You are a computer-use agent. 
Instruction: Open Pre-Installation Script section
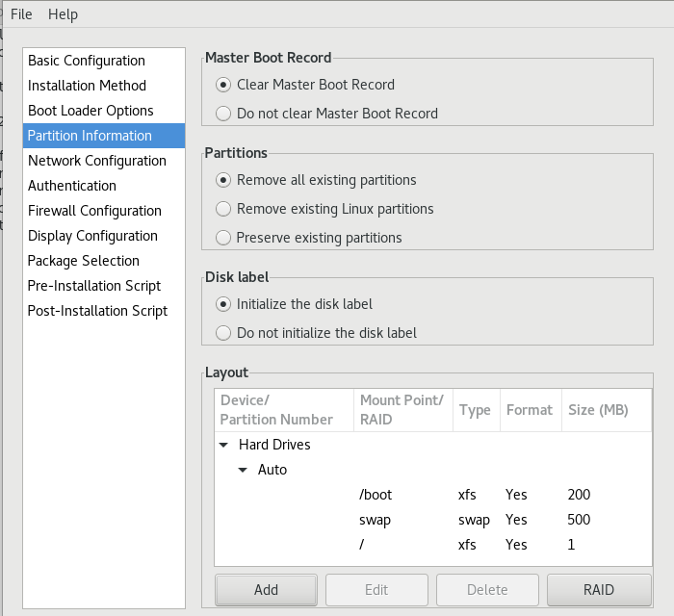coord(104,286)
